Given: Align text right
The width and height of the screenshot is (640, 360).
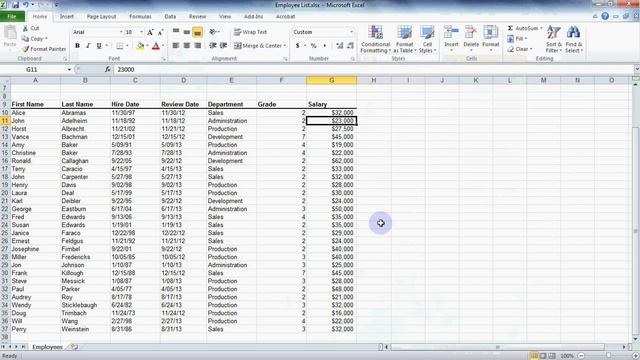Looking at the screenshot, I should [x=198, y=46].
